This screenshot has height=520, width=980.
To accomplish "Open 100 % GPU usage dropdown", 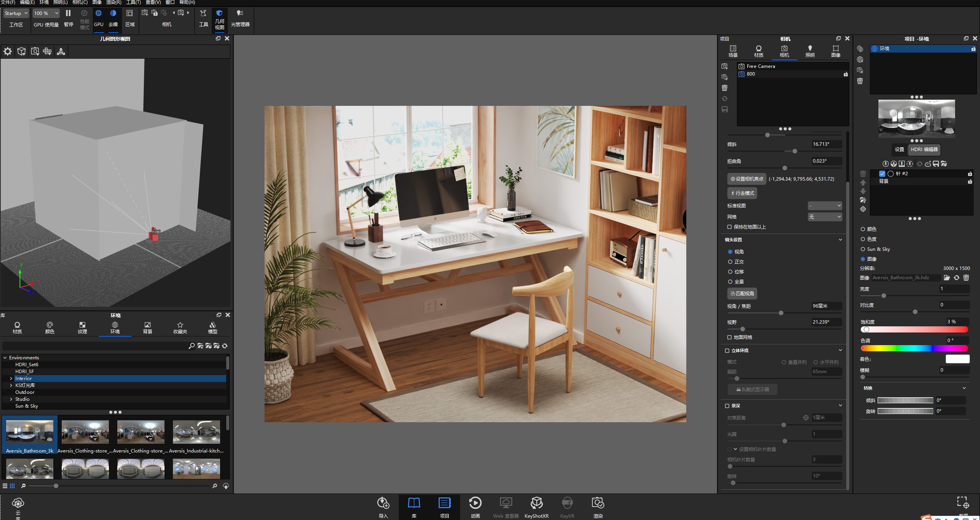I will (46, 13).
